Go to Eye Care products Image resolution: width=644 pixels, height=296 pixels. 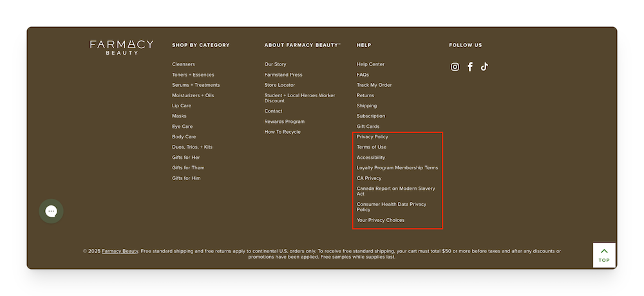point(182,127)
